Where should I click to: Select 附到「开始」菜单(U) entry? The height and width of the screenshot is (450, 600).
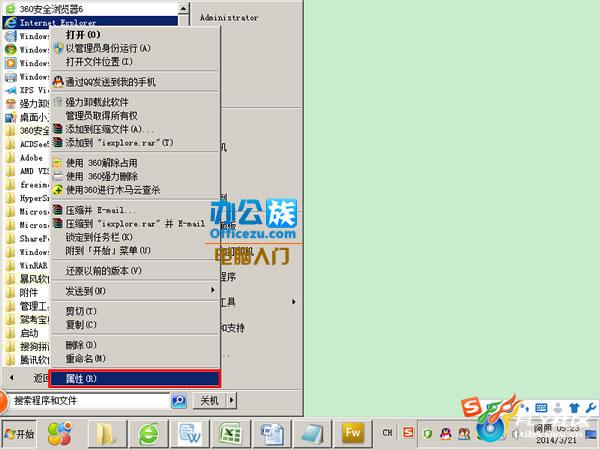coord(134,251)
